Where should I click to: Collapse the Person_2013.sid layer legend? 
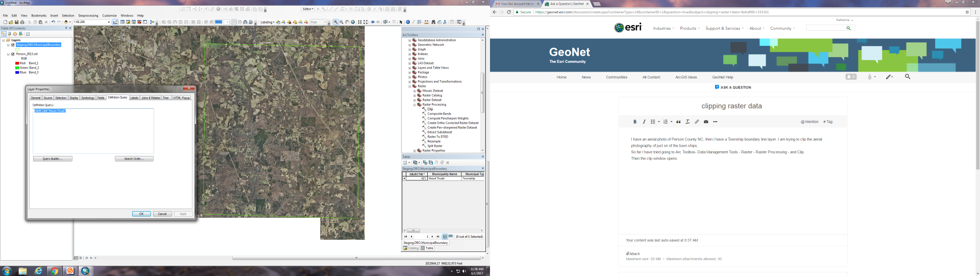click(8, 54)
